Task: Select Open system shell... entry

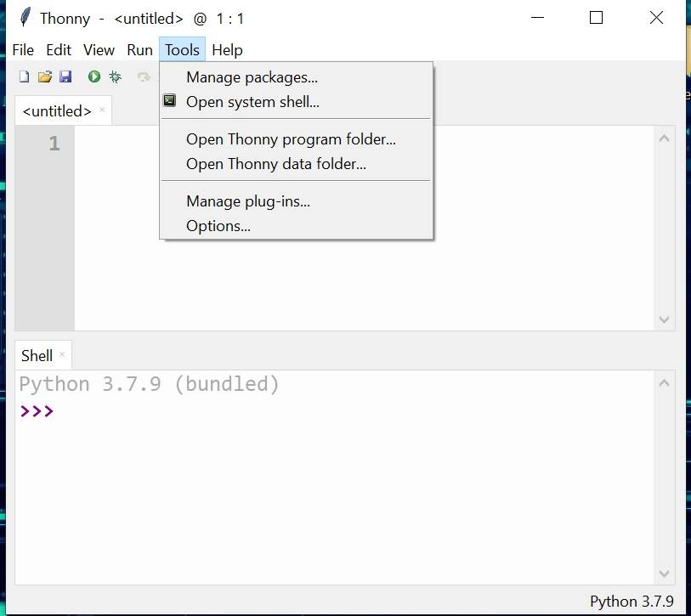Action: [x=296, y=102]
